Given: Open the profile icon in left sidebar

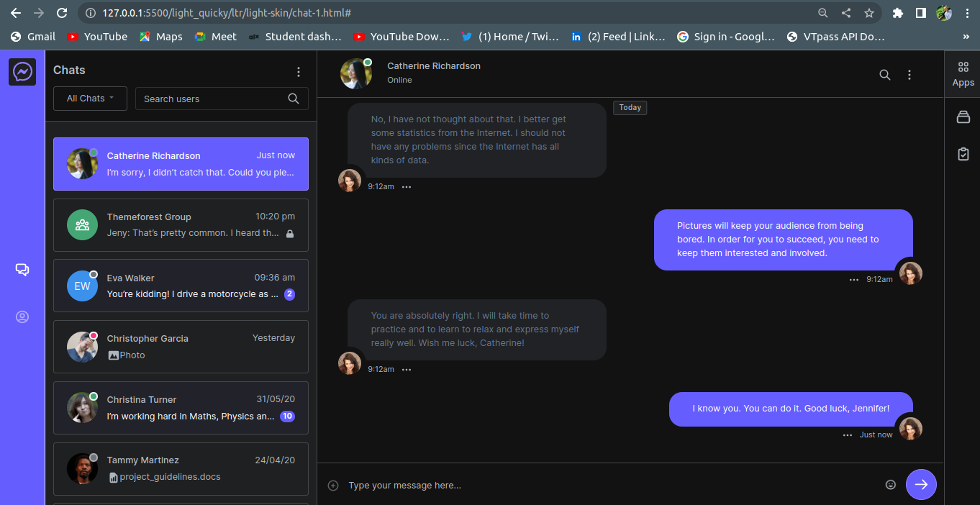Looking at the screenshot, I should [x=22, y=317].
